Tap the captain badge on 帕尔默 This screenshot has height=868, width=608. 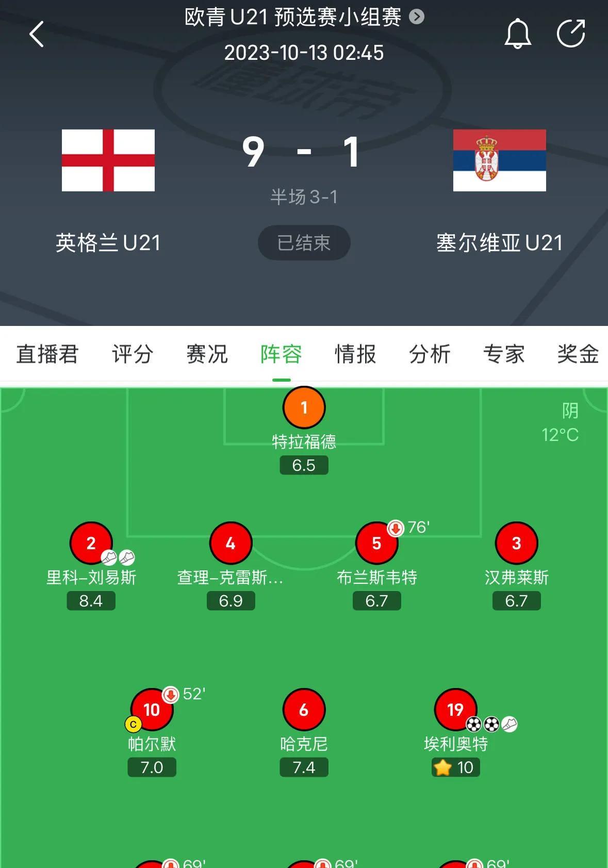[x=133, y=725]
